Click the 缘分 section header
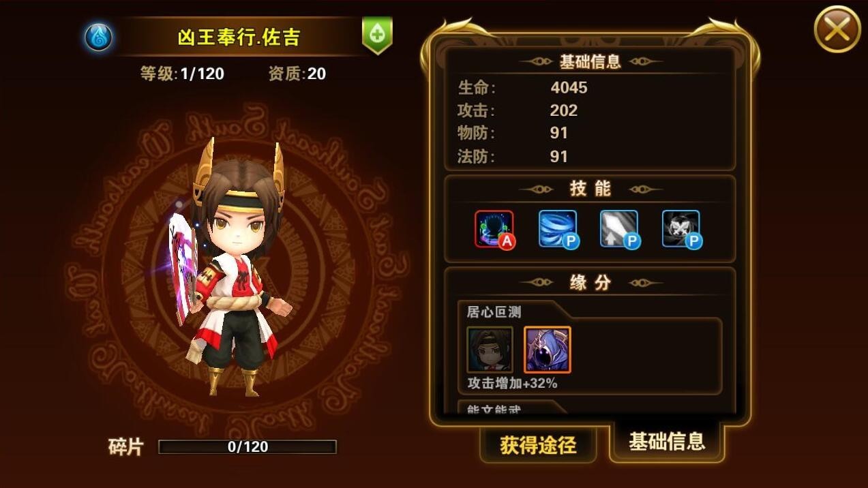Viewport: 868px width, 488px height. coord(590,282)
